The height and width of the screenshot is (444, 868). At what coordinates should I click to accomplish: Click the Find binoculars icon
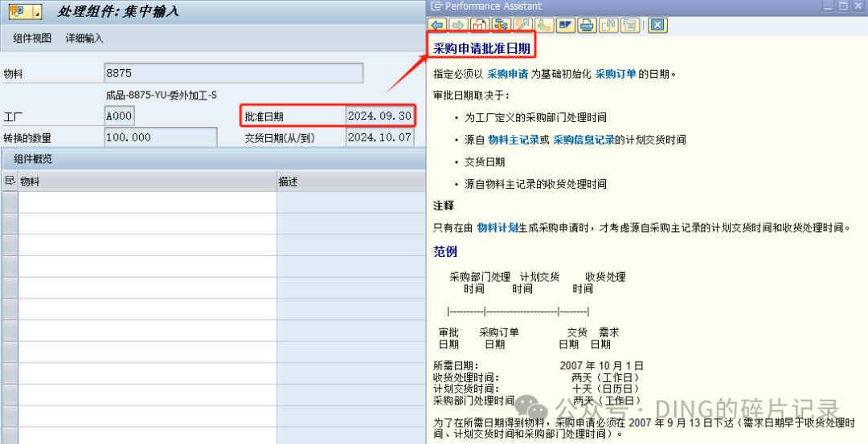tap(609, 26)
